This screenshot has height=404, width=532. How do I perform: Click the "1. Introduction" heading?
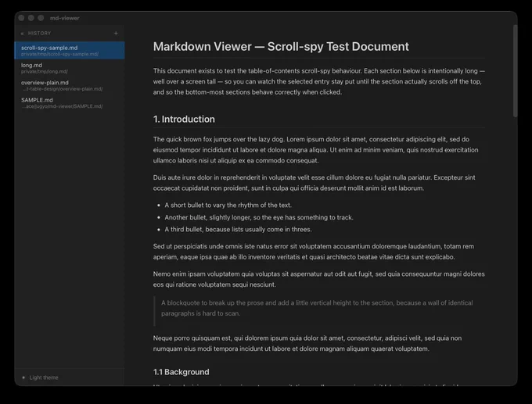click(x=184, y=120)
